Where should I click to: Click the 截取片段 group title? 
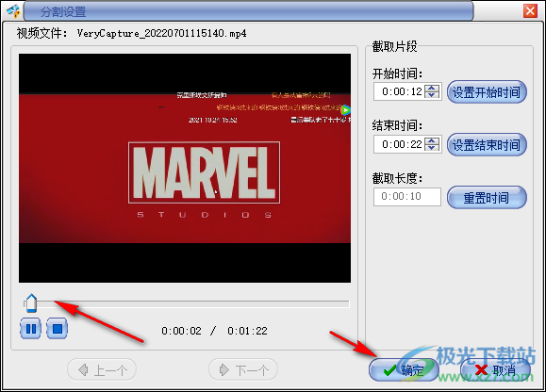(x=394, y=46)
